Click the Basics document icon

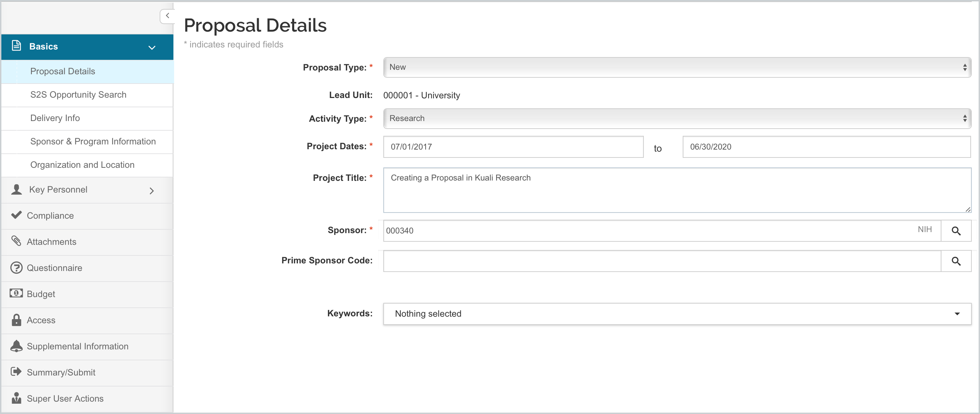pos(17,46)
